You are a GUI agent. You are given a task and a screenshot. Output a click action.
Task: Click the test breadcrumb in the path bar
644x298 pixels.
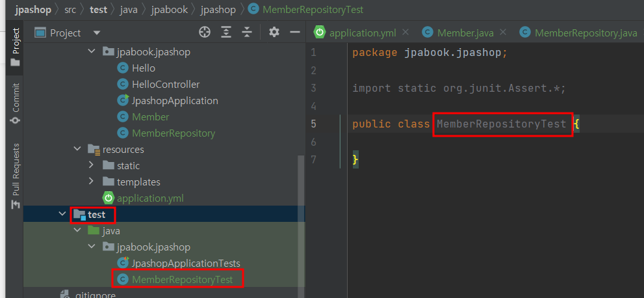point(99,10)
